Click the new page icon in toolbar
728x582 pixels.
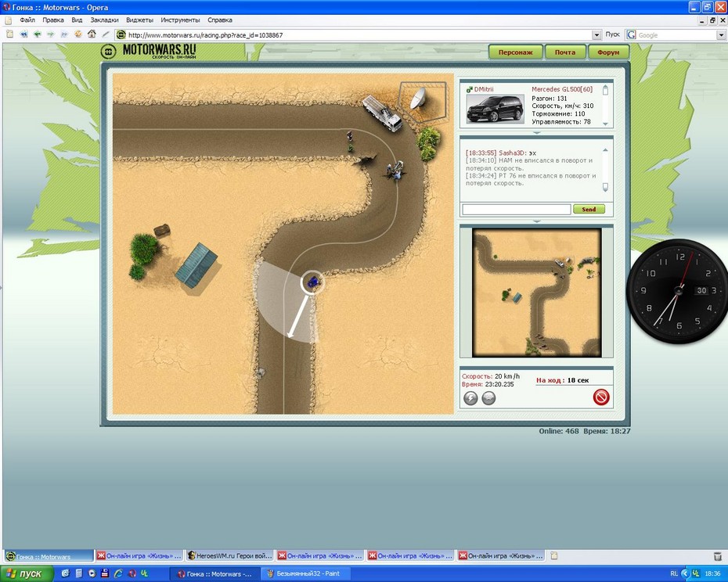(9, 34)
